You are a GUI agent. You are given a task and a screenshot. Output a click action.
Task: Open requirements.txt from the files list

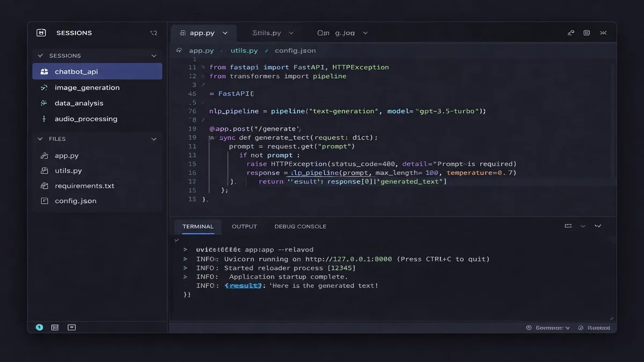click(84, 186)
